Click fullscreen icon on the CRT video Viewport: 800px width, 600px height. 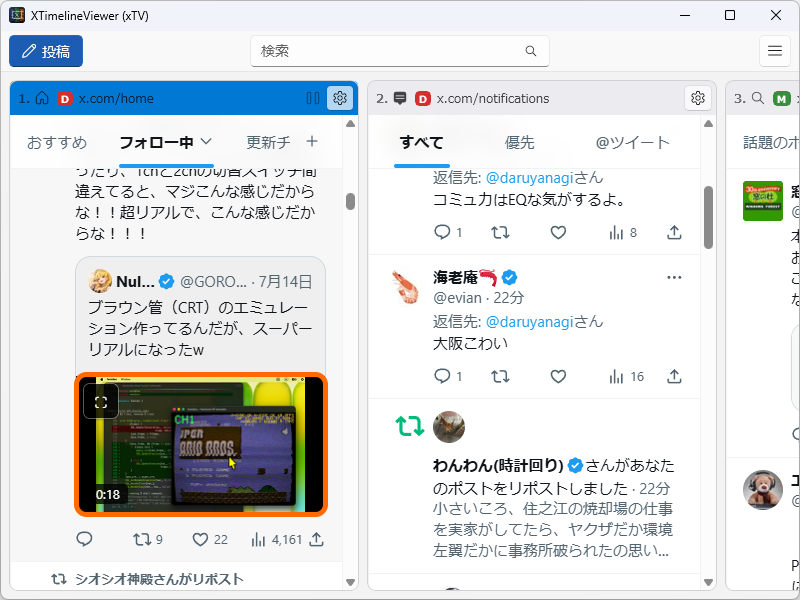click(101, 402)
